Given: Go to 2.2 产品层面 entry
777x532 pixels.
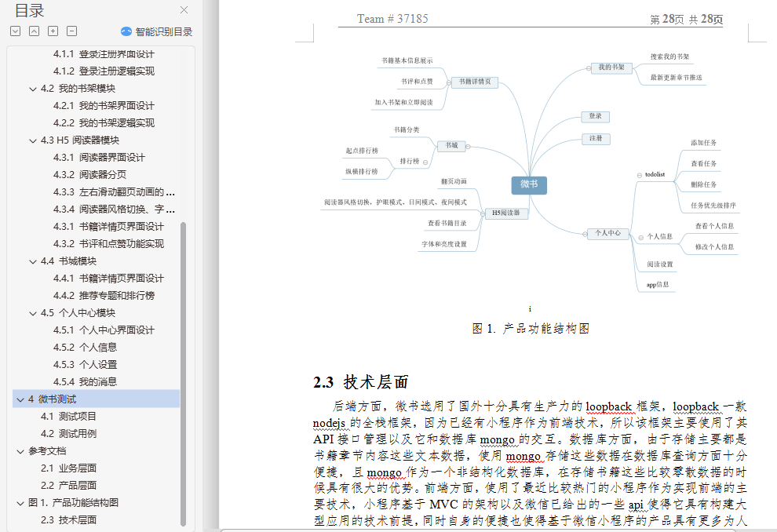Looking at the screenshot, I should point(68,486).
